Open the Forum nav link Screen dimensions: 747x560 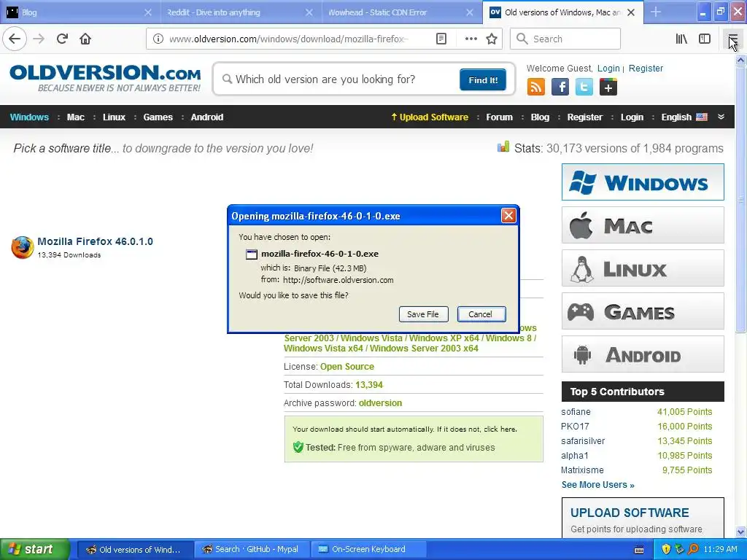tap(499, 117)
